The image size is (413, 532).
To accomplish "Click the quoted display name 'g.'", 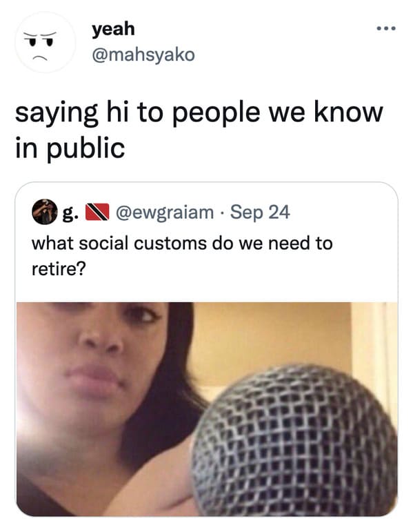I will point(70,213).
